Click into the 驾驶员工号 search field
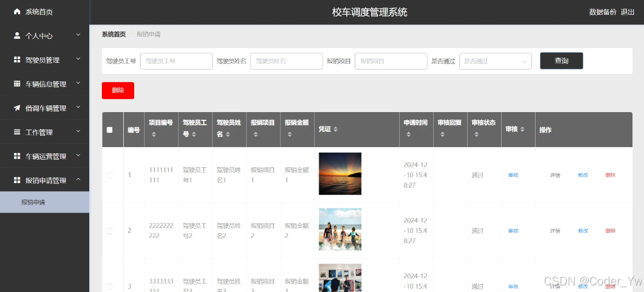 [176, 61]
